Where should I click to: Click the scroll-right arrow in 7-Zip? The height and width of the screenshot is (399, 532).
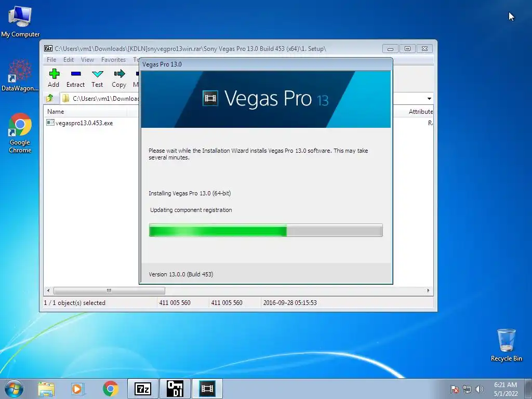(428, 290)
